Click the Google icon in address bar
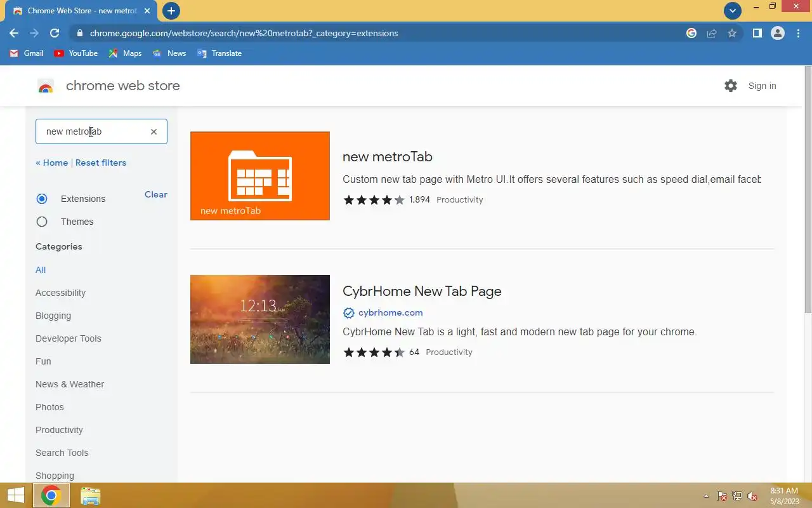812x508 pixels. (691, 33)
